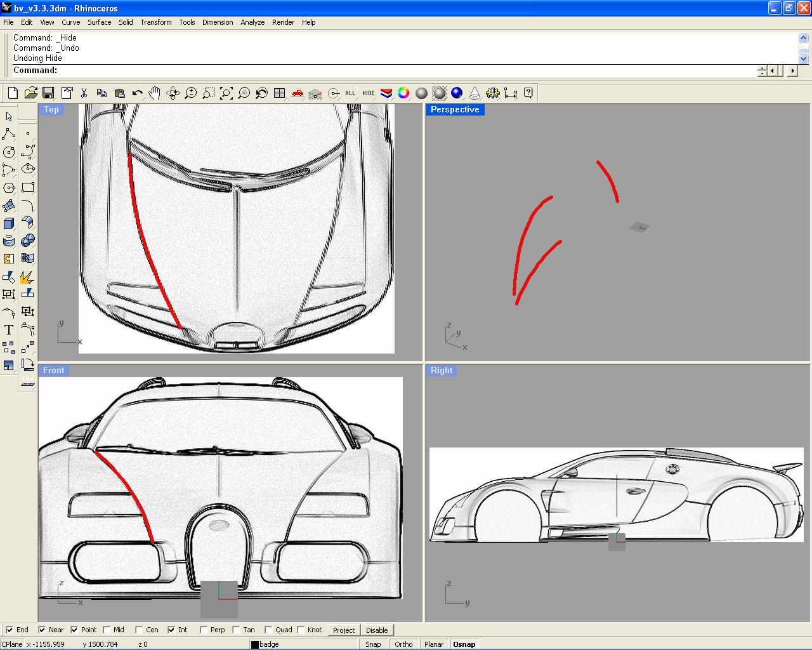Enable the Perp osnap checkbox
The height and width of the screenshot is (650, 812).
[204, 630]
